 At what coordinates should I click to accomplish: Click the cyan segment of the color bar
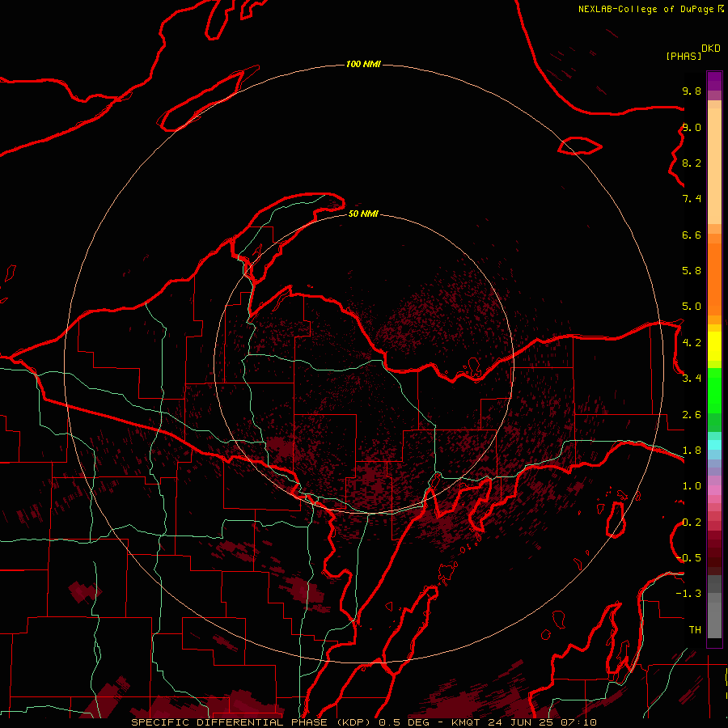pos(714,445)
